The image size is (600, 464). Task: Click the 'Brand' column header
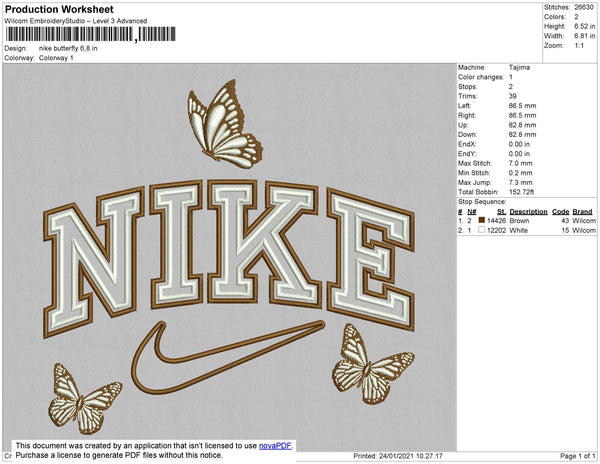tap(582, 212)
